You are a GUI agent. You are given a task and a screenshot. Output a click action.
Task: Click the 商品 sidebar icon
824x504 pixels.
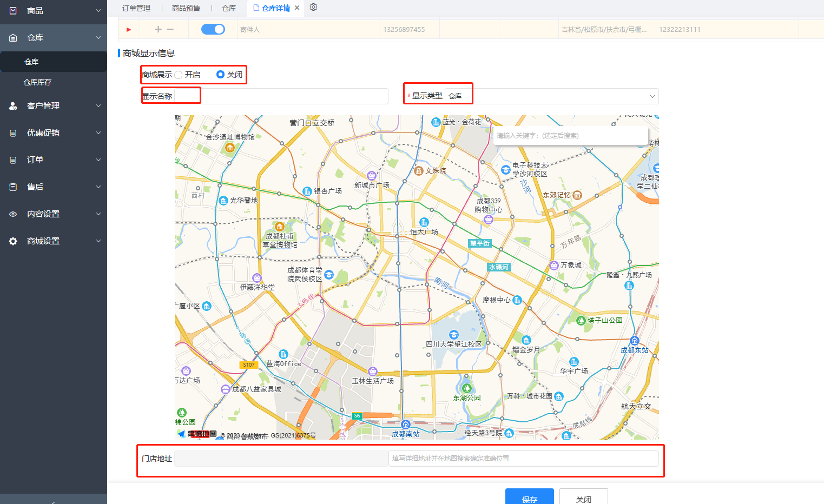pyautogui.click(x=13, y=10)
